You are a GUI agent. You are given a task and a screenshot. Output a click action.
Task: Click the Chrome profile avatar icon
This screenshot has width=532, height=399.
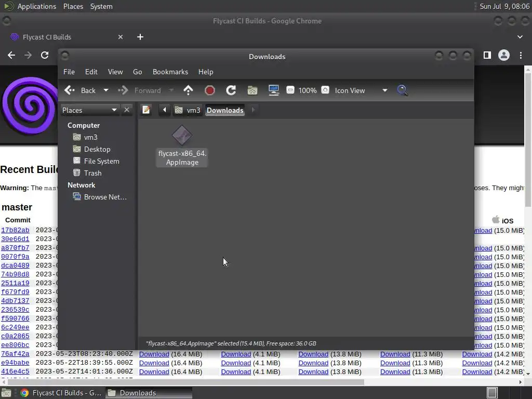click(504, 55)
